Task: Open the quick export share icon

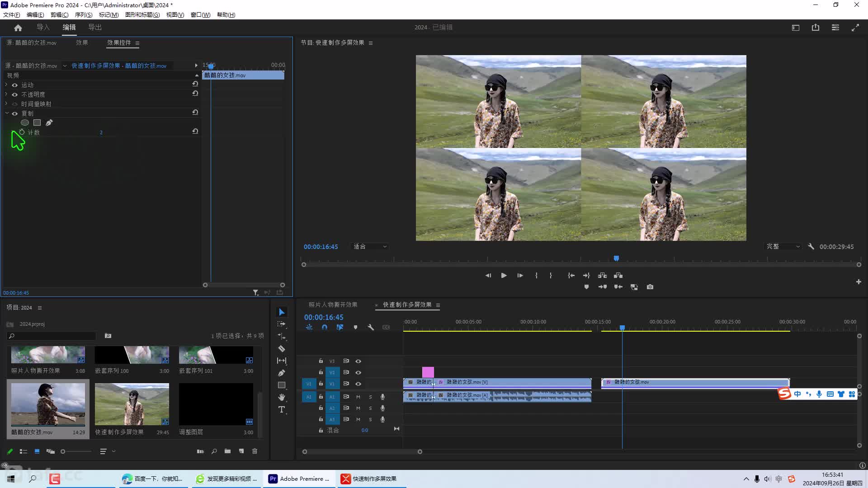Action: 816,28
